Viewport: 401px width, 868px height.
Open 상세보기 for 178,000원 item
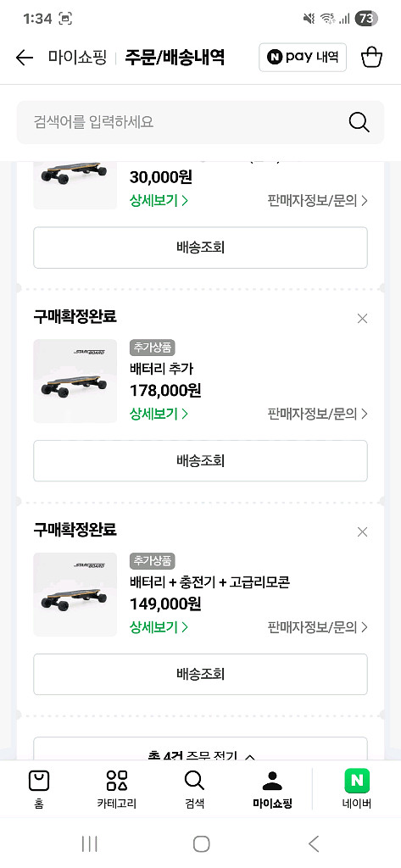[x=159, y=414]
